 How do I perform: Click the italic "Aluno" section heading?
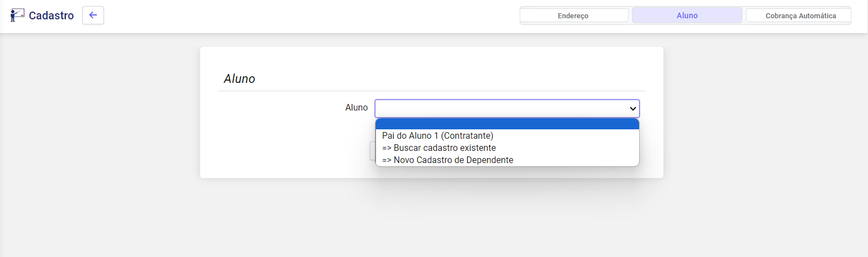click(239, 79)
